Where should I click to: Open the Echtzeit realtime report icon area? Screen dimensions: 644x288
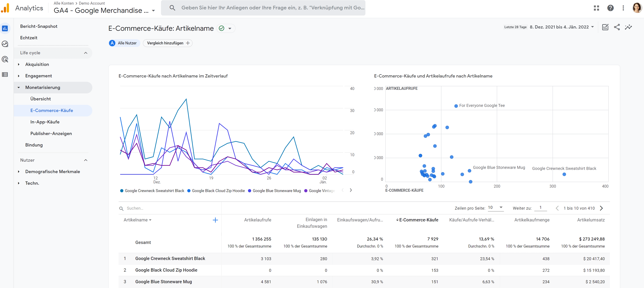29,38
